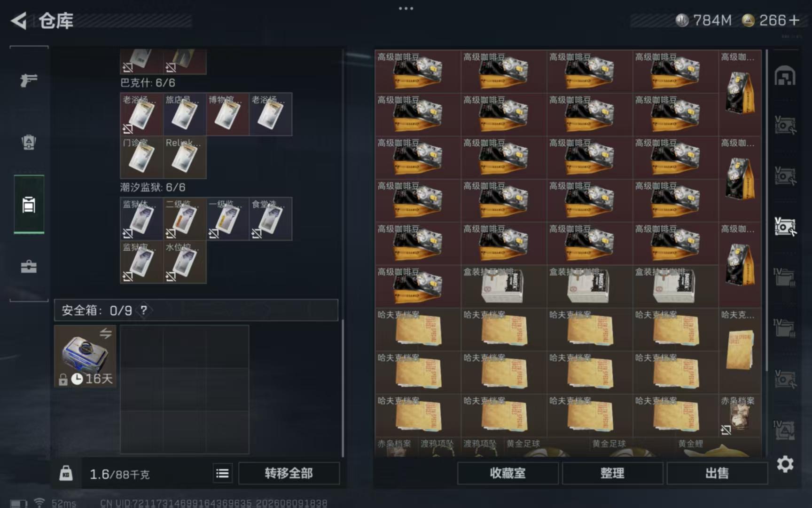Click the empty safe box grid
The width and height of the screenshot is (812, 508).
click(x=184, y=389)
